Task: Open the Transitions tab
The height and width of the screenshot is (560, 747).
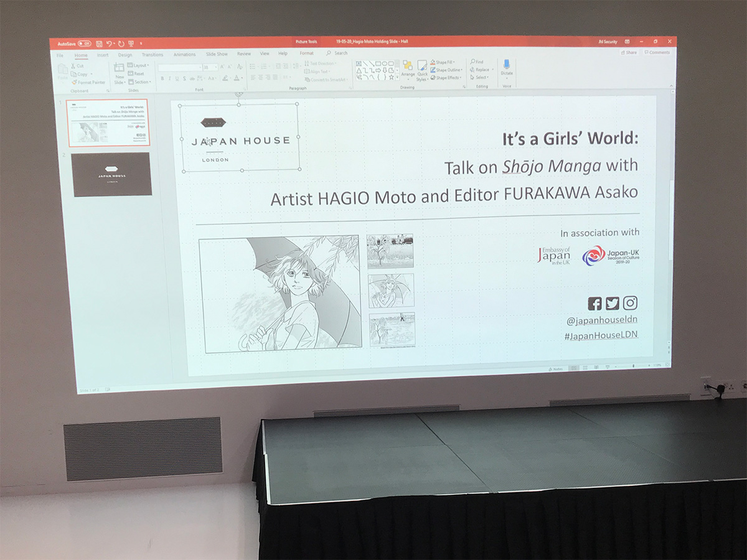Action: point(153,55)
